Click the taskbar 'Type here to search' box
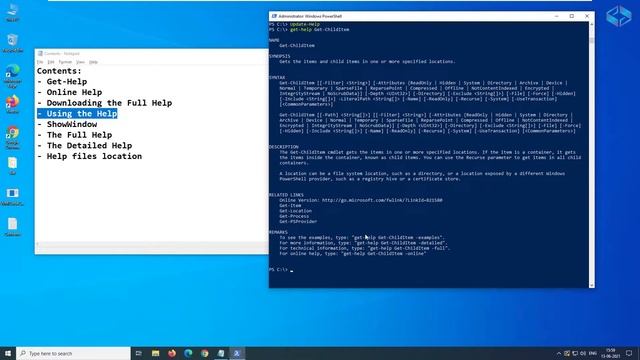Image resolution: width=640 pixels, height=360 pixels. point(73,353)
